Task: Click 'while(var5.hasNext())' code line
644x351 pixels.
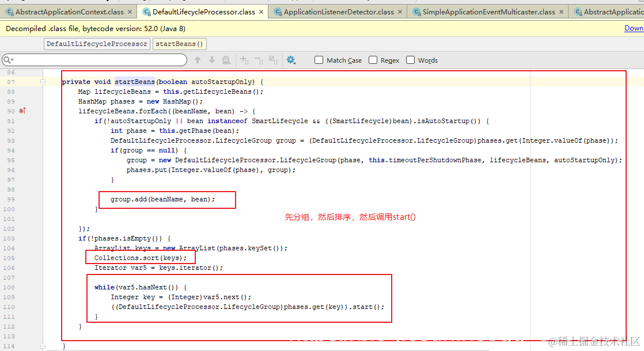Action: click(x=141, y=287)
